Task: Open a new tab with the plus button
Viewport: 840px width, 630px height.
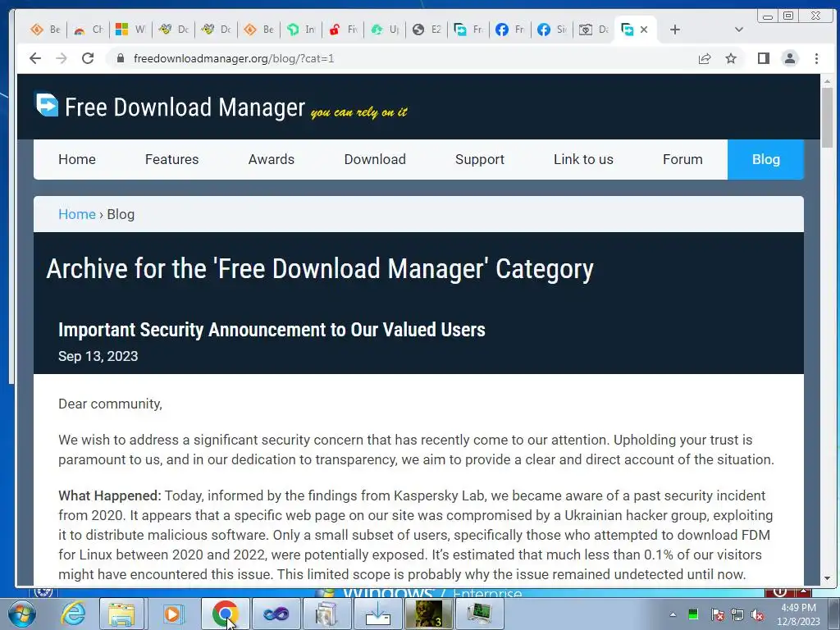Action: pos(675,30)
